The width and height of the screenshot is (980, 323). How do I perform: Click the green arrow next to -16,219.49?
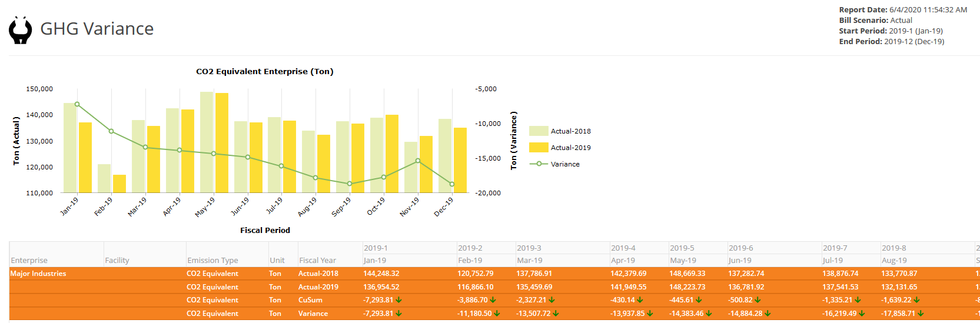point(862,314)
